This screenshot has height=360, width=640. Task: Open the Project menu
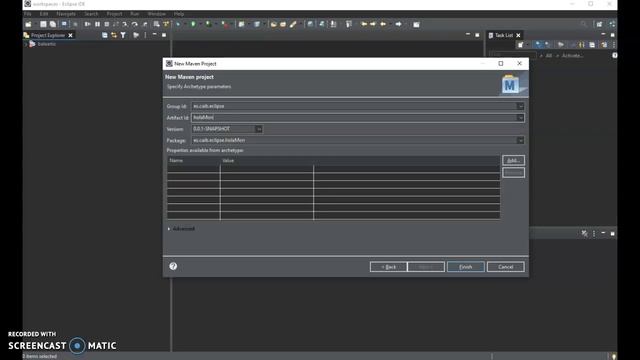pos(114,14)
